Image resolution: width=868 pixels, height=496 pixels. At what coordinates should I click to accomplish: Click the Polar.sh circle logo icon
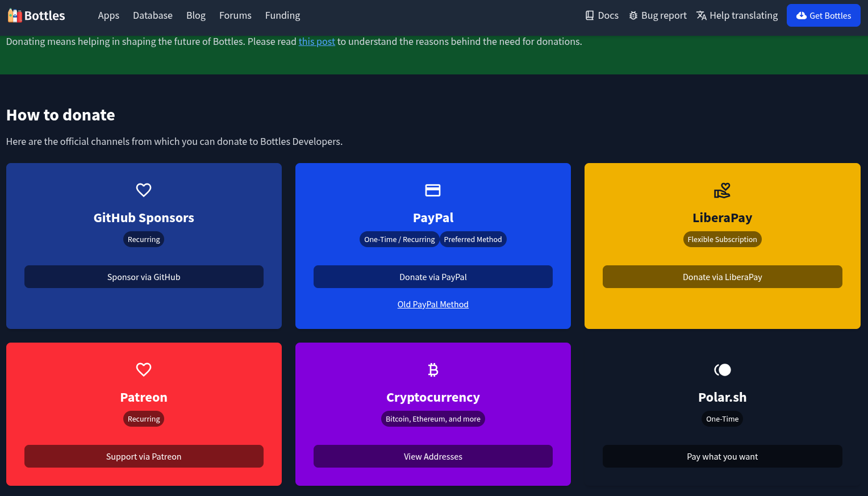point(722,369)
